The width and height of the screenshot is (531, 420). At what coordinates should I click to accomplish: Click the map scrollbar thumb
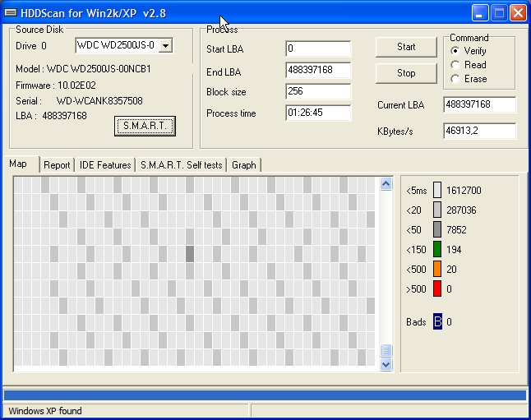coord(386,350)
